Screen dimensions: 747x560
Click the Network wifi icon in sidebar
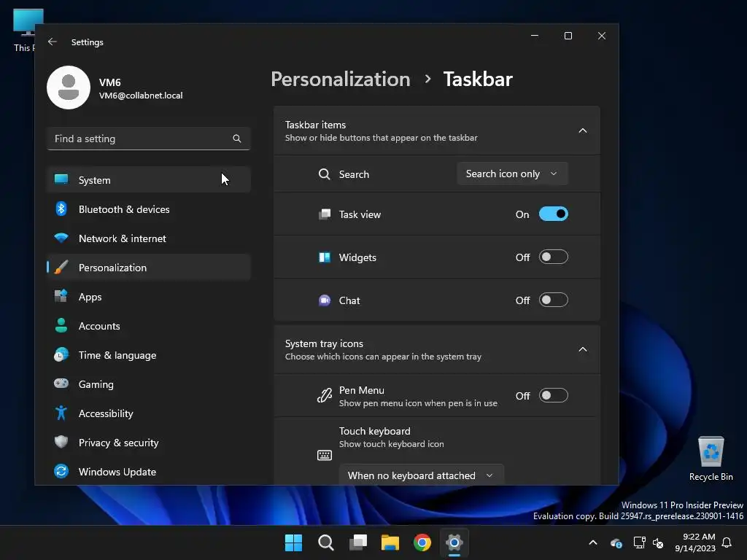61,238
